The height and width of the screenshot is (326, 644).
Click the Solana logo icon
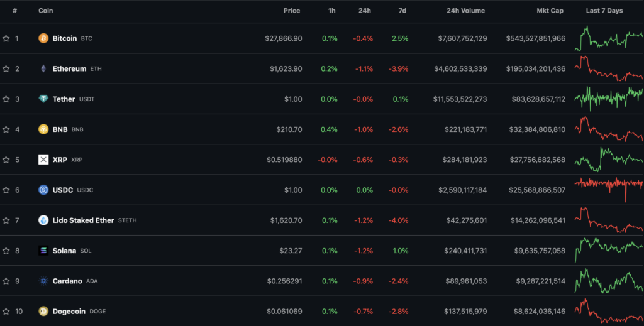pyautogui.click(x=43, y=251)
